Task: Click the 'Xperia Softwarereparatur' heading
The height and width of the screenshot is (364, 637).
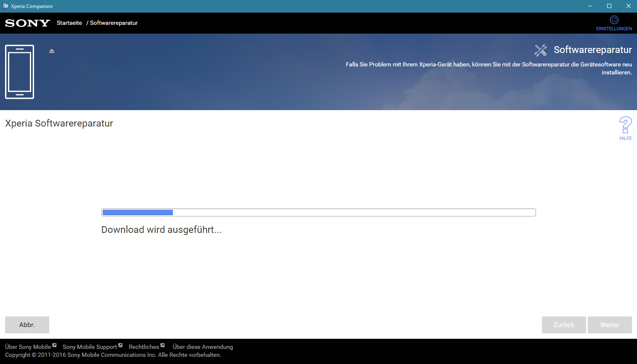Action: coord(59,123)
